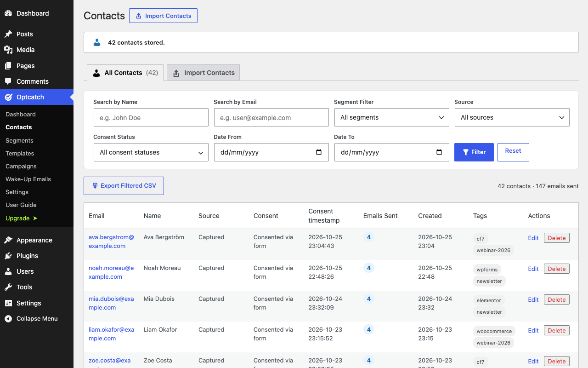Switch to the Import Contacts tab
Screen dimensions: 588x368
204,73
